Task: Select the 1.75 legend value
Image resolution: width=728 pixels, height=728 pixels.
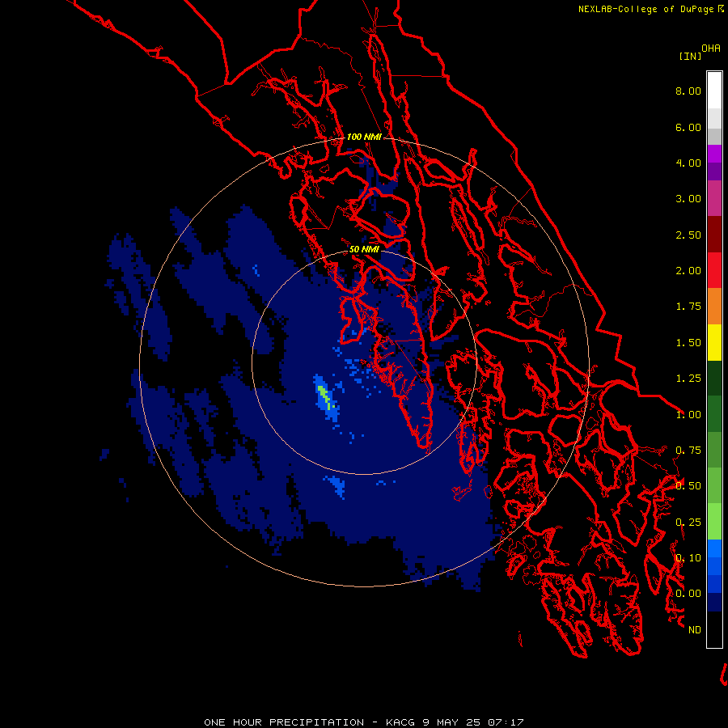Action: pos(688,307)
